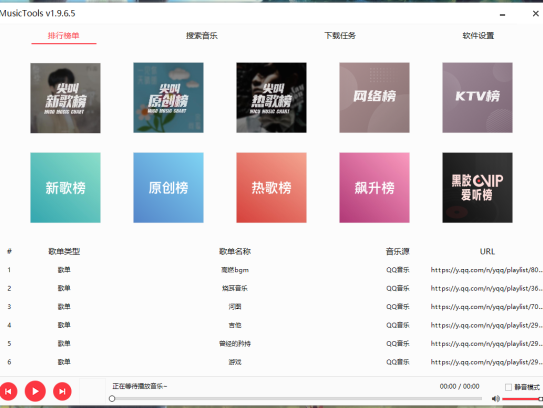This screenshot has height=408, width=543.
Task: Minimize the MusicTools window
Action: pyautogui.click(x=502, y=14)
